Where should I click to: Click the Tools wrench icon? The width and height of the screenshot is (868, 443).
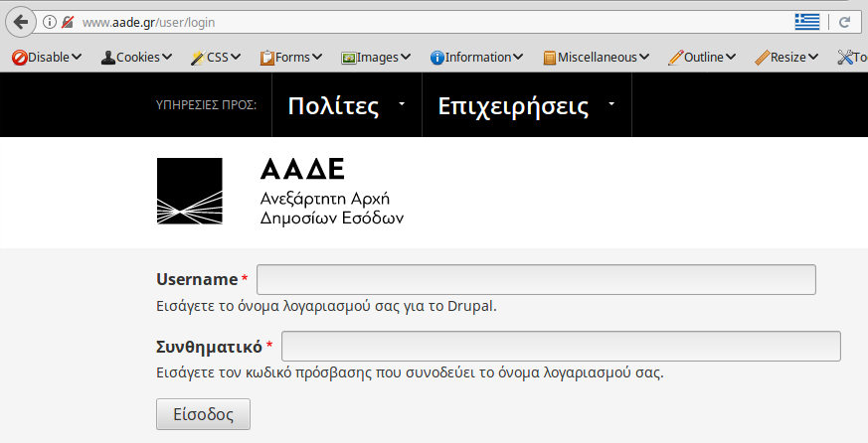click(845, 58)
